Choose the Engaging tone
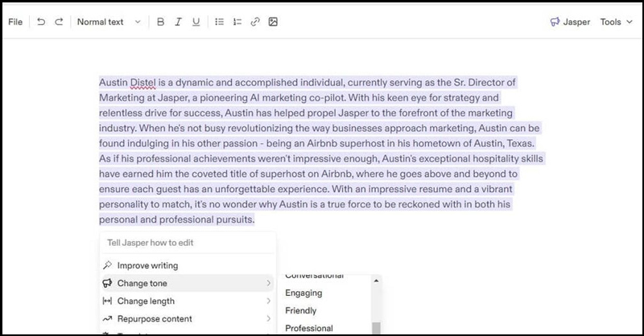The image size is (644, 336). click(303, 293)
